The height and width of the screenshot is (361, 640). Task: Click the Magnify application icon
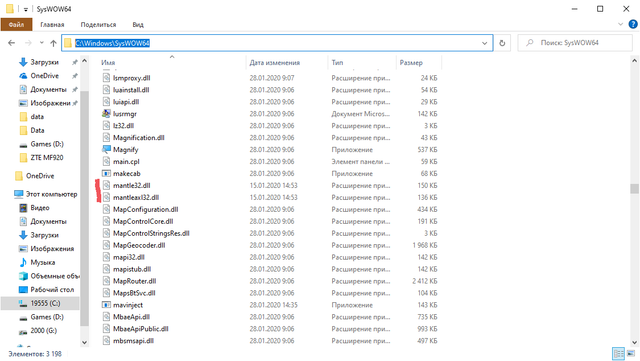(x=106, y=149)
